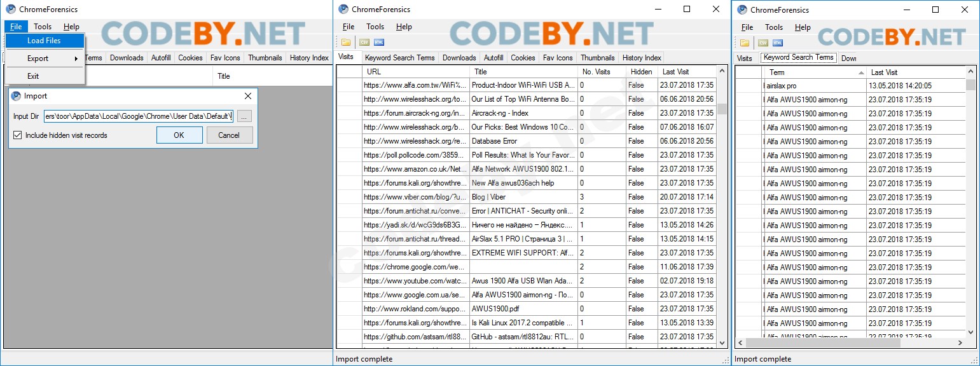
Task: Click right window horizontal scrollbar right arrow
Action: click(x=960, y=342)
